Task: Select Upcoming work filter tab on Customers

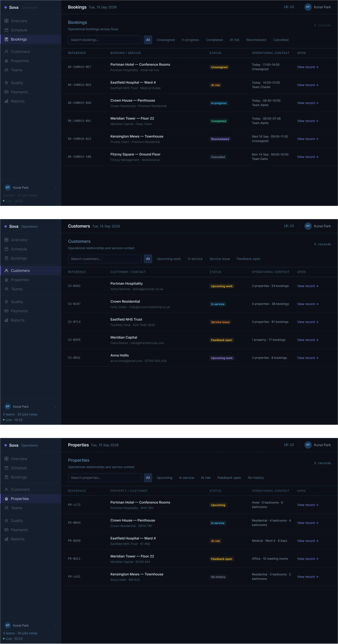Action: pyautogui.click(x=169, y=259)
